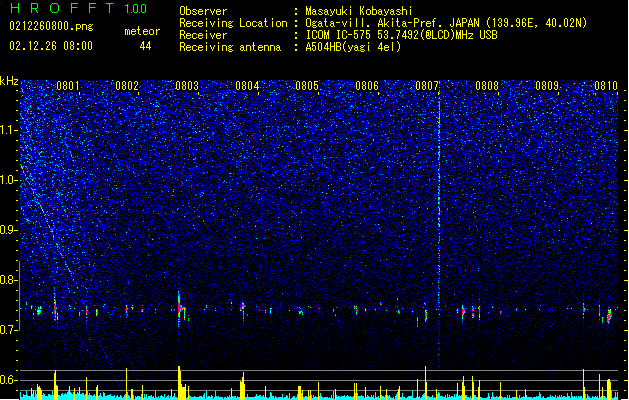Click the meteor label
This screenshot has width=629, height=400.
pos(142,31)
